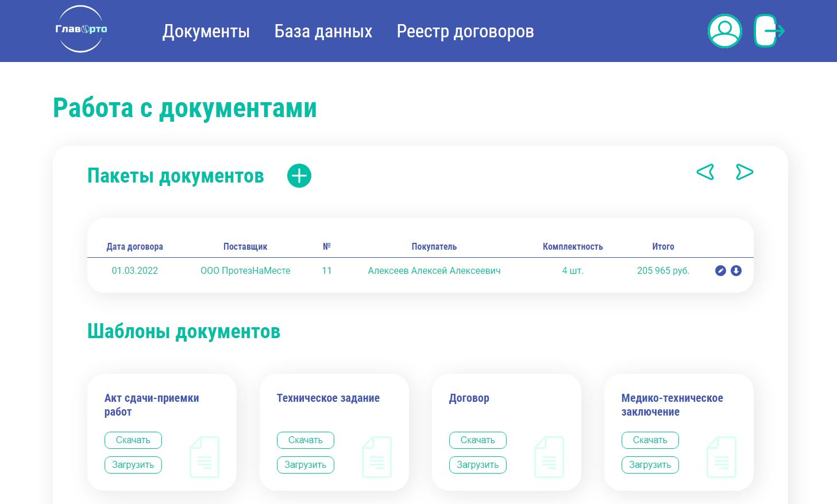Upload the Техническое задание template
Screen dimensions: 837x504
tap(306, 465)
